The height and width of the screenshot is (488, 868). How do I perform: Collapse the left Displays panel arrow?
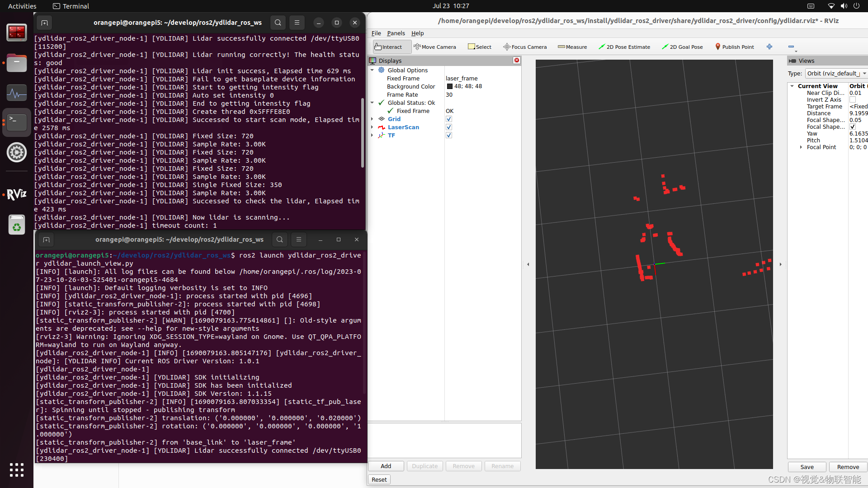coord(528,264)
